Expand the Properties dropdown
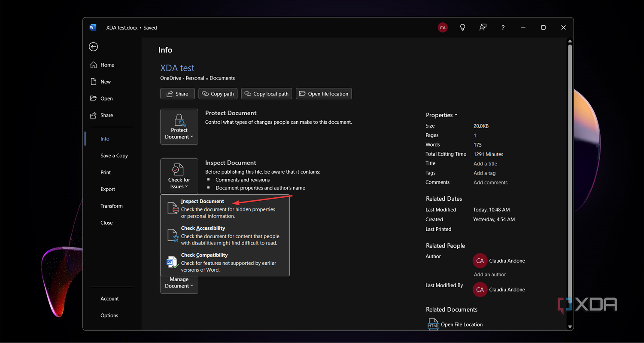The image size is (644, 343). (x=442, y=115)
